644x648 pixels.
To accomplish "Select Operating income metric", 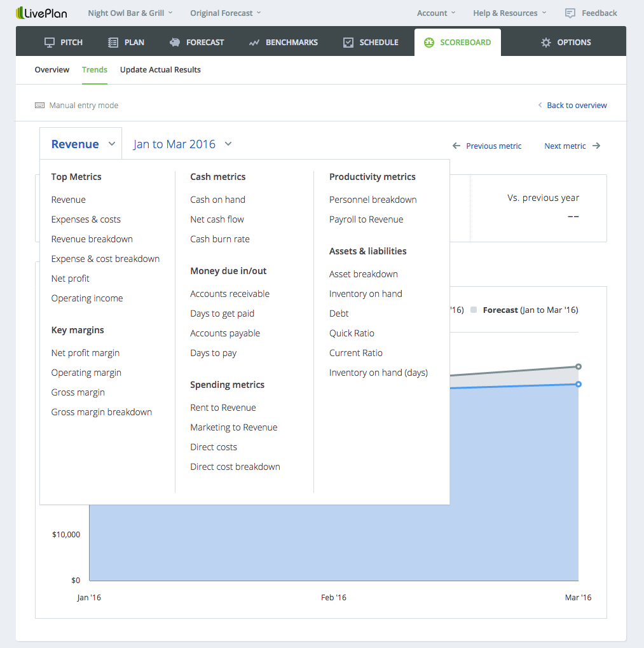I will click(x=87, y=298).
